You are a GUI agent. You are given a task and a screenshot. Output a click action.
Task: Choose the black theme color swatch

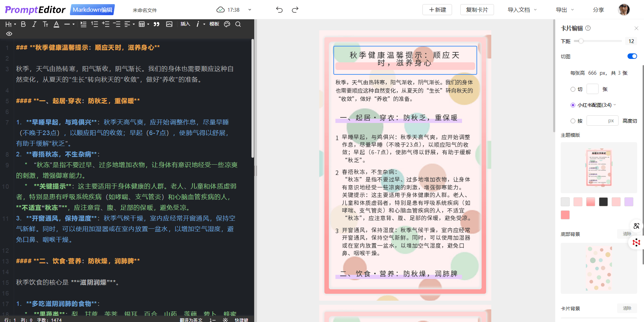[603, 202]
